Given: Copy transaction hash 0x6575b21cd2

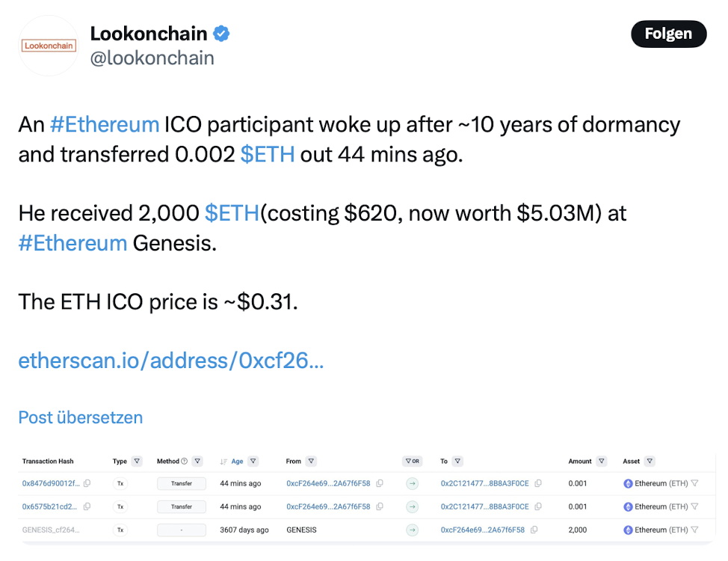Looking at the screenshot, I should (x=87, y=506).
